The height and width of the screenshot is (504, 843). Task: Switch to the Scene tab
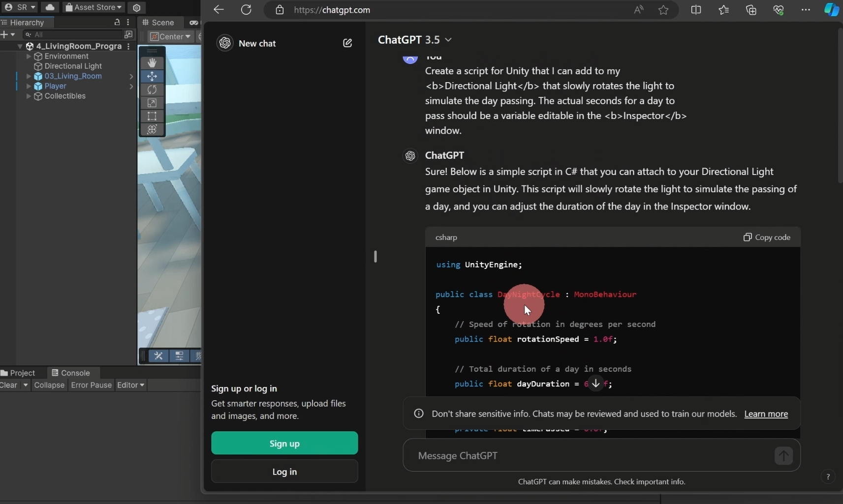[158, 23]
